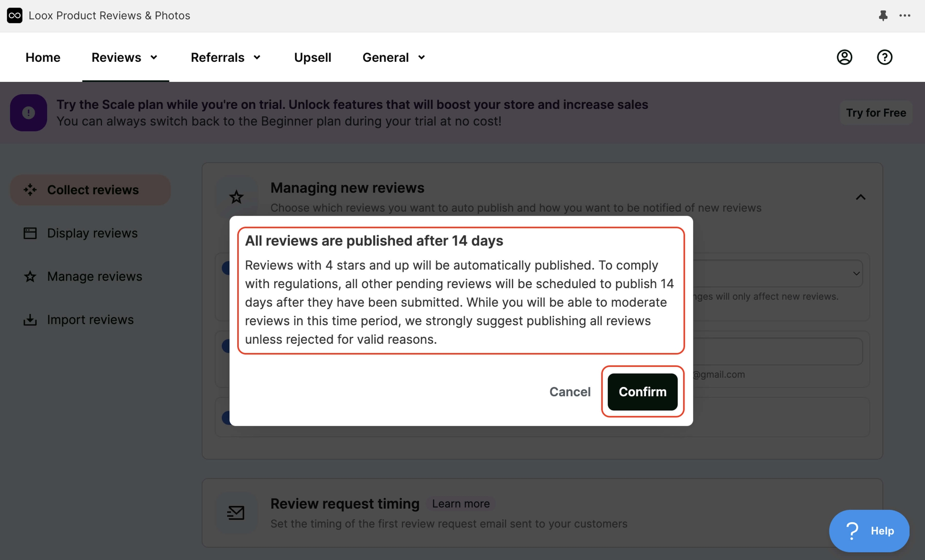The image size is (925, 560).
Task: Click the purple alert icon in trial banner
Action: pos(28,113)
